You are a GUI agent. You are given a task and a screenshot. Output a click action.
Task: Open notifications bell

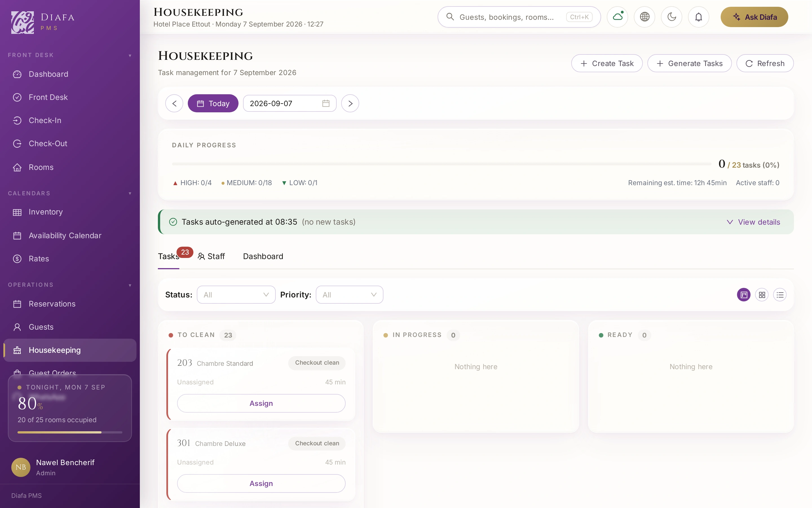[699, 17]
